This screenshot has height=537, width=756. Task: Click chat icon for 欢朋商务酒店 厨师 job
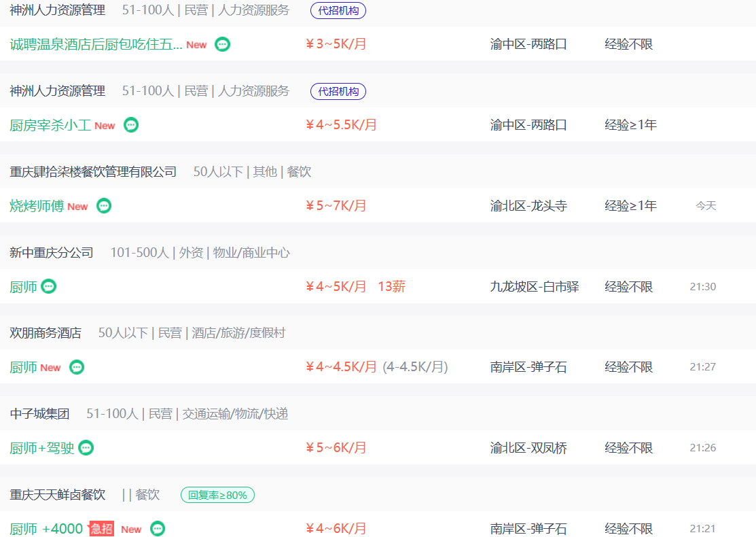[x=77, y=367]
